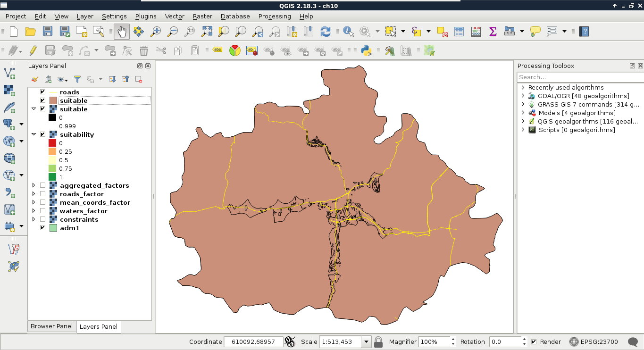Click the EPSG:23700 CRS button
The image size is (644, 350).
[594, 342]
